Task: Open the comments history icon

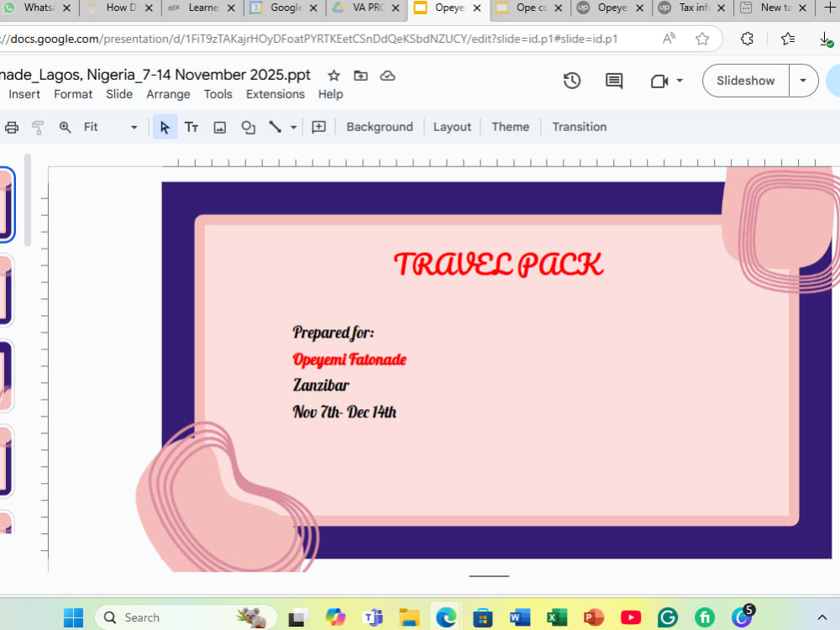Action: tap(614, 81)
